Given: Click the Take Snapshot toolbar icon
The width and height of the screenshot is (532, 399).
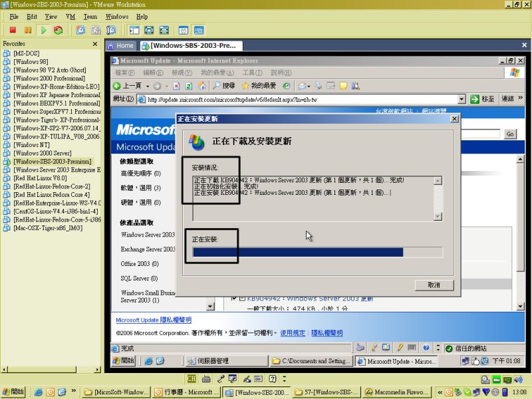Looking at the screenshot, I should [80, 30].
